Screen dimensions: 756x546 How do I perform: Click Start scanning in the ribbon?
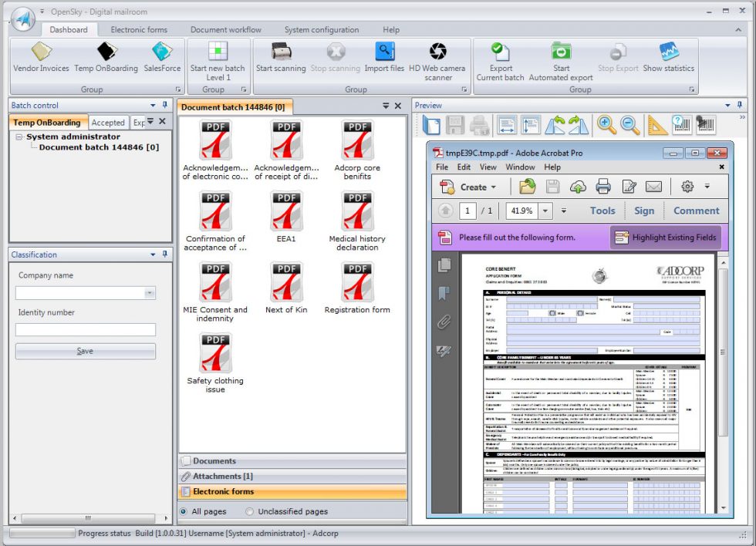click(281, 53)
